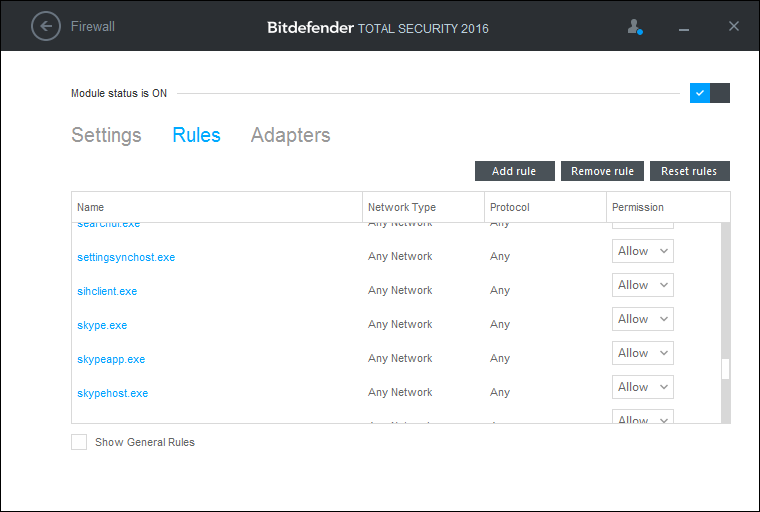Click the Reset rules button
This screenshot has width=760, height=512.
[690, 171]
